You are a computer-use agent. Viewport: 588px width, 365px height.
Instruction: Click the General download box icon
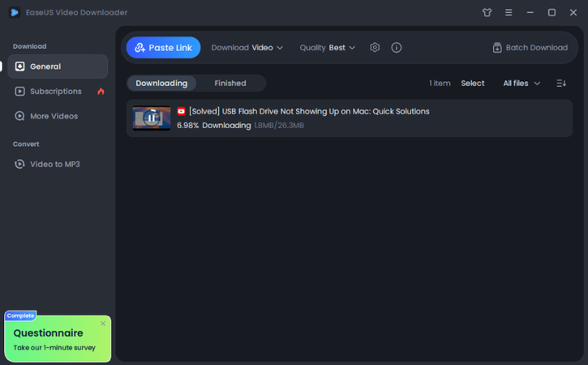click(19, 67)
